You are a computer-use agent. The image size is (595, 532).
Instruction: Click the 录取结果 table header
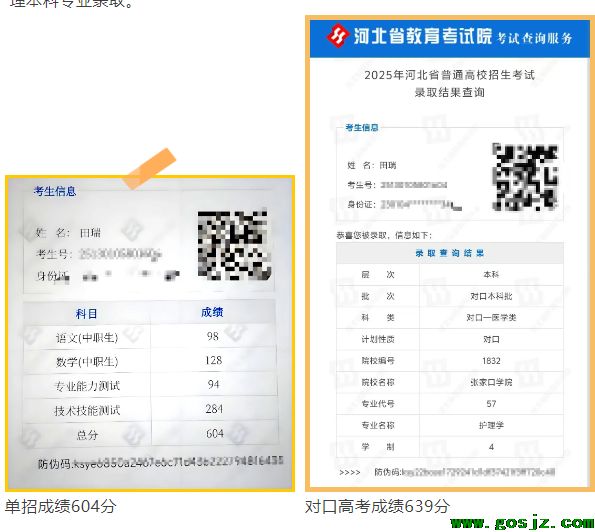tap(450, 253)
